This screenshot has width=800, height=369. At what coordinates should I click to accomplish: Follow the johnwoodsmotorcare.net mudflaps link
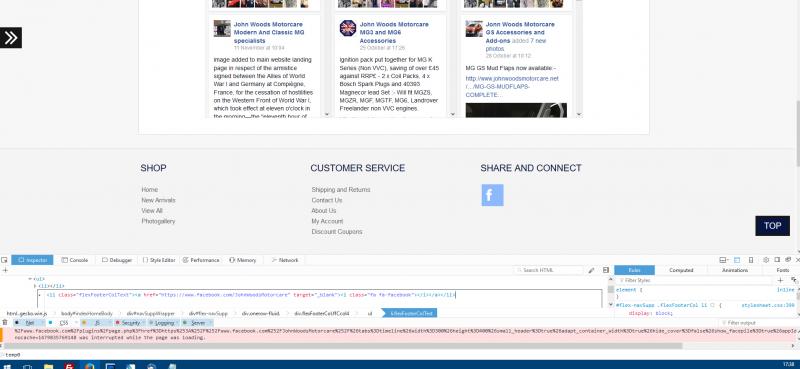(512, 87)
